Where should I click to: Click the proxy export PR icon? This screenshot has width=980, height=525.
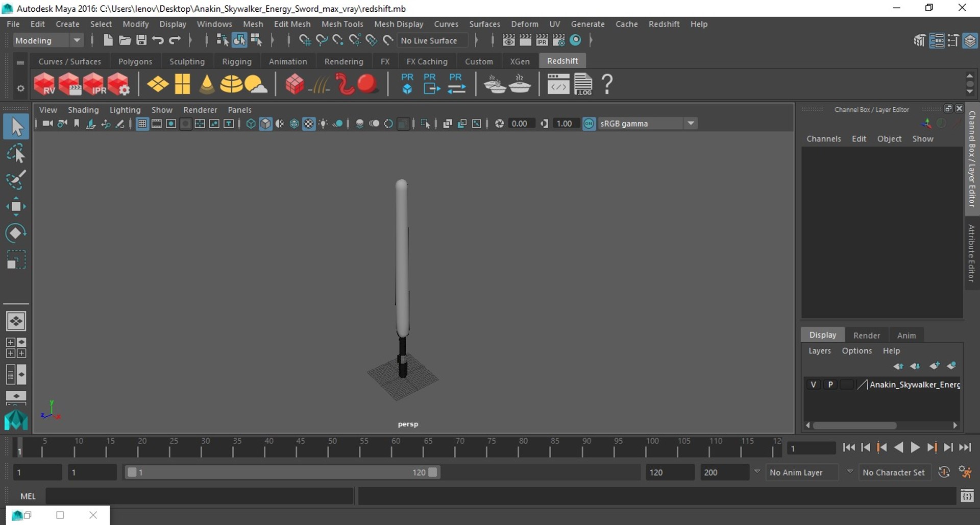pyautogui.click(x=431, y=84)
